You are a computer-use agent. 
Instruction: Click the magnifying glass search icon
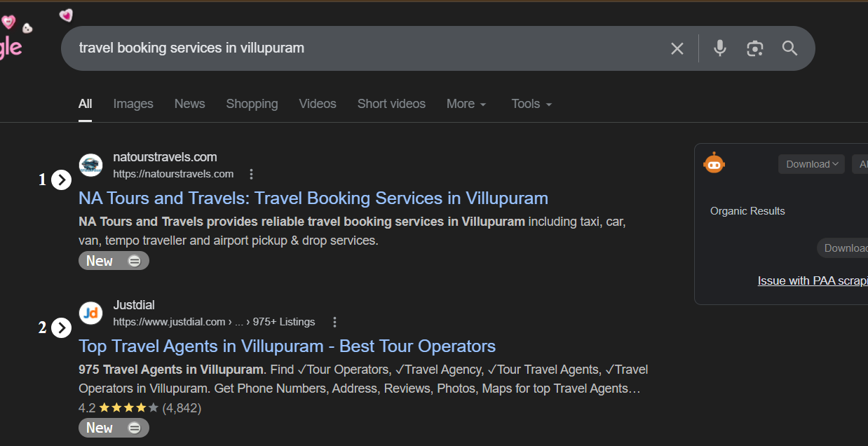coord(790,48)
